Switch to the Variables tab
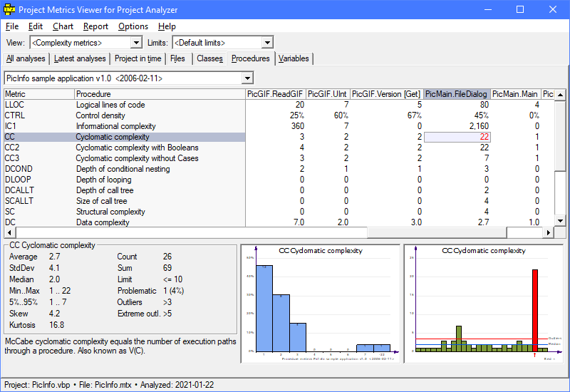Viewport: 570px width, 392px height. (294, 58)
